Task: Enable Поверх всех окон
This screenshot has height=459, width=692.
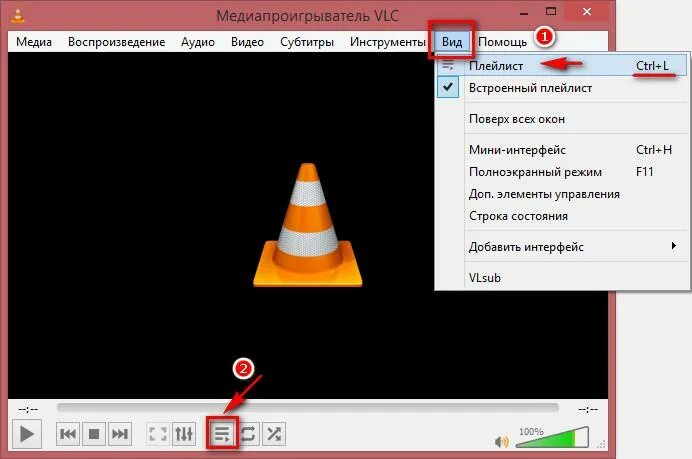Action: pyautogui.click(x=562, y=119)
